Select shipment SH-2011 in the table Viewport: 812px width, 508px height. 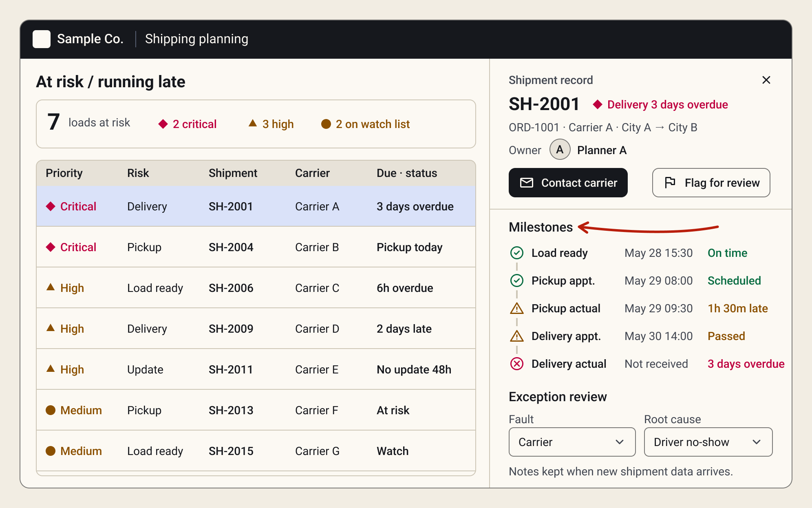coord(256,369)
